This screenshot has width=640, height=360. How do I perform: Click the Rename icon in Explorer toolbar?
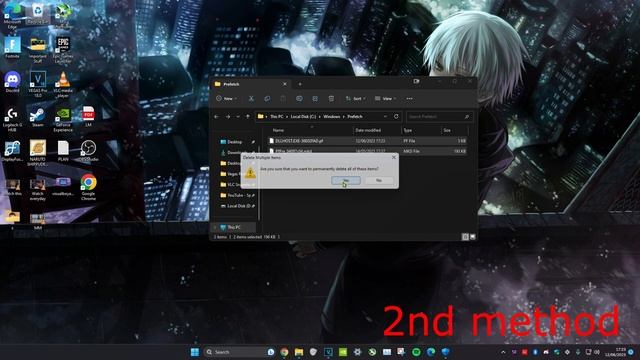click(x=299, y=99)
